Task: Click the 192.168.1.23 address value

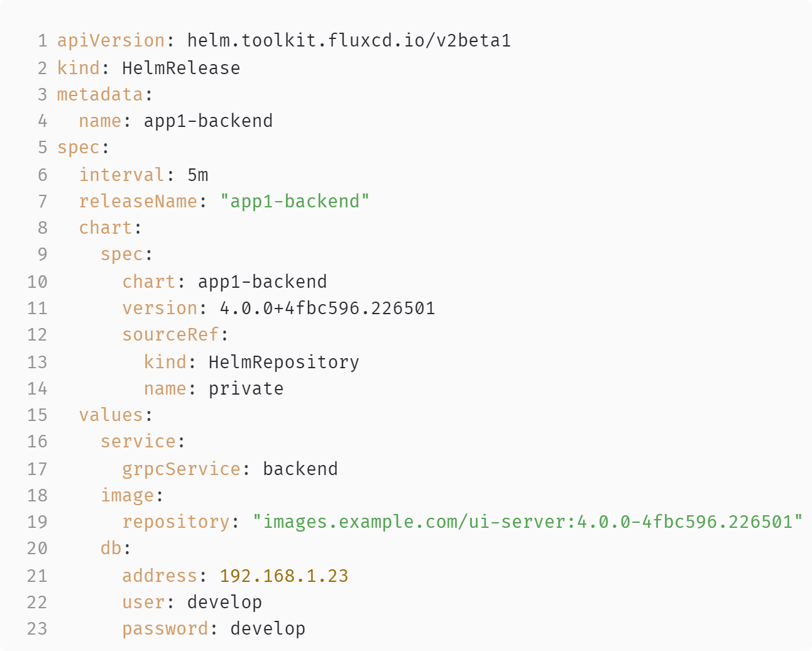Action: click(x=283, y=576)
